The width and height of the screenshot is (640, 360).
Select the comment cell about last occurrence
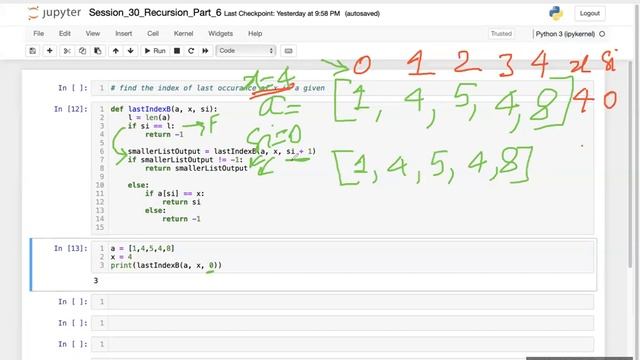(x=342, y=88)
